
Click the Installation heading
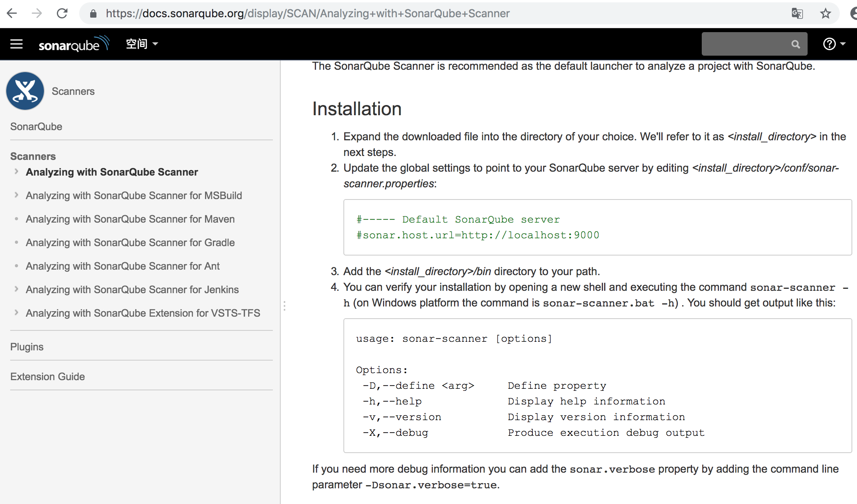pyautogui.click(x=357, y=109)
